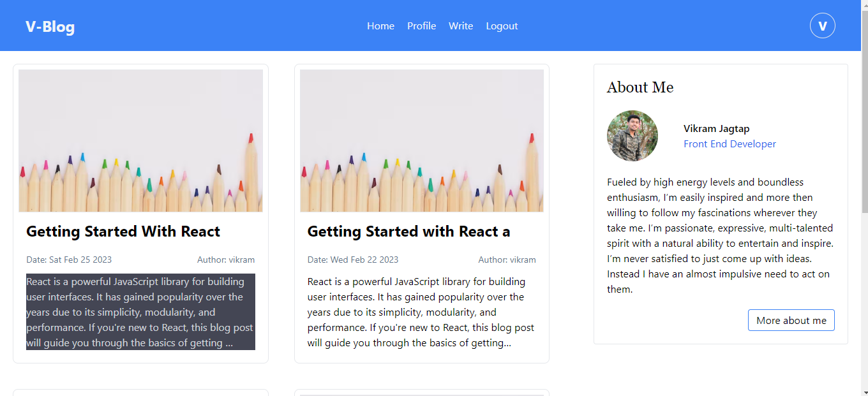Click the second post's pencil cover image
Viewport: 868px width, 396px height.
422,140
